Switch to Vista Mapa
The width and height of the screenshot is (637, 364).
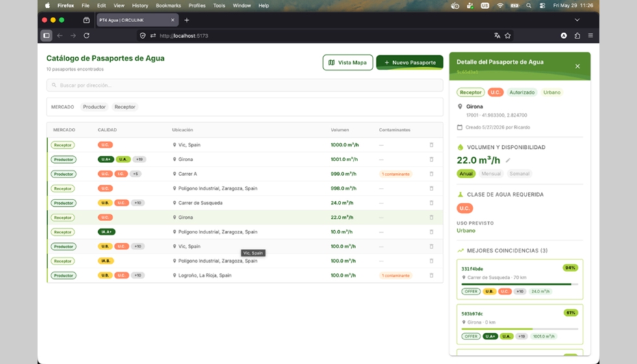pos(348,62)
